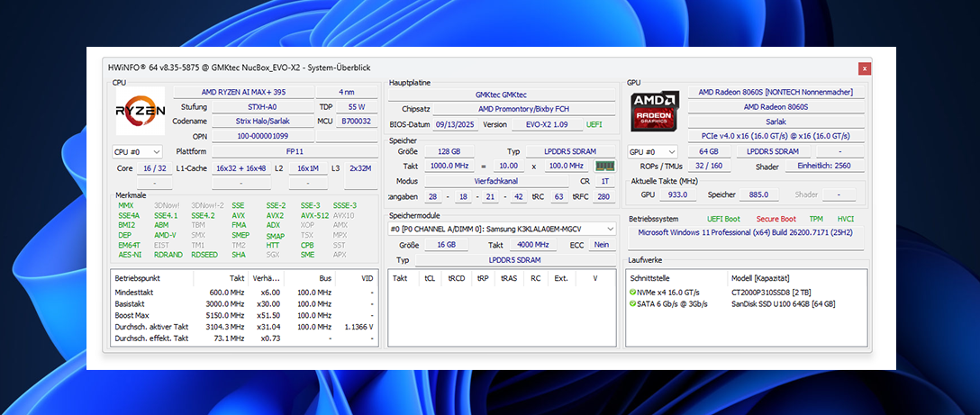Select the SanDisk SSD U100 64GB drive entry
This screenshot has height=415, width=980.
click(x=783, y=303)
